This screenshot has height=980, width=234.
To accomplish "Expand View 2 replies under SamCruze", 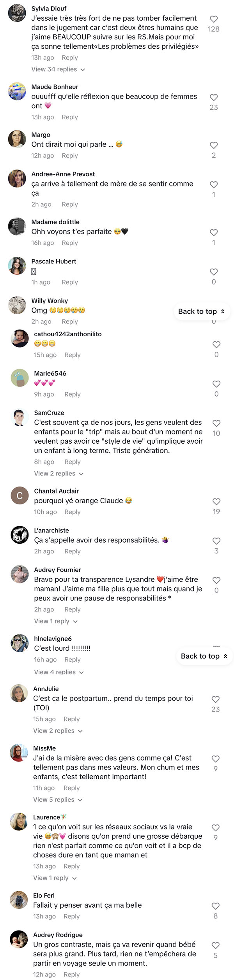I will coord(59,474).
